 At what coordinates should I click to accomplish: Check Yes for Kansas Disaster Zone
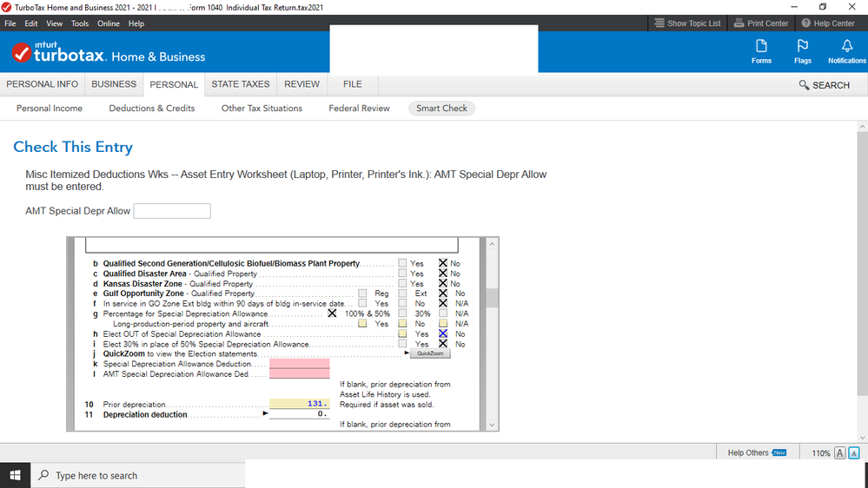coord(402,283)
